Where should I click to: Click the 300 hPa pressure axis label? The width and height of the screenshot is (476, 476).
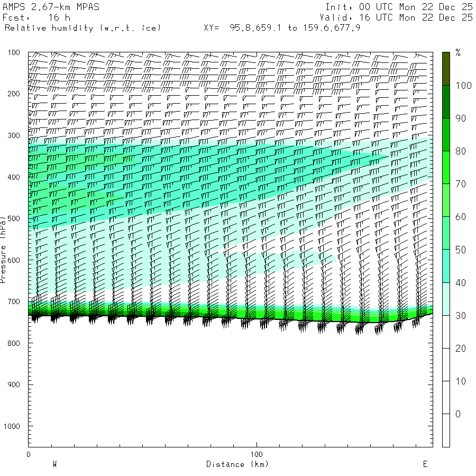click(14, 135)
